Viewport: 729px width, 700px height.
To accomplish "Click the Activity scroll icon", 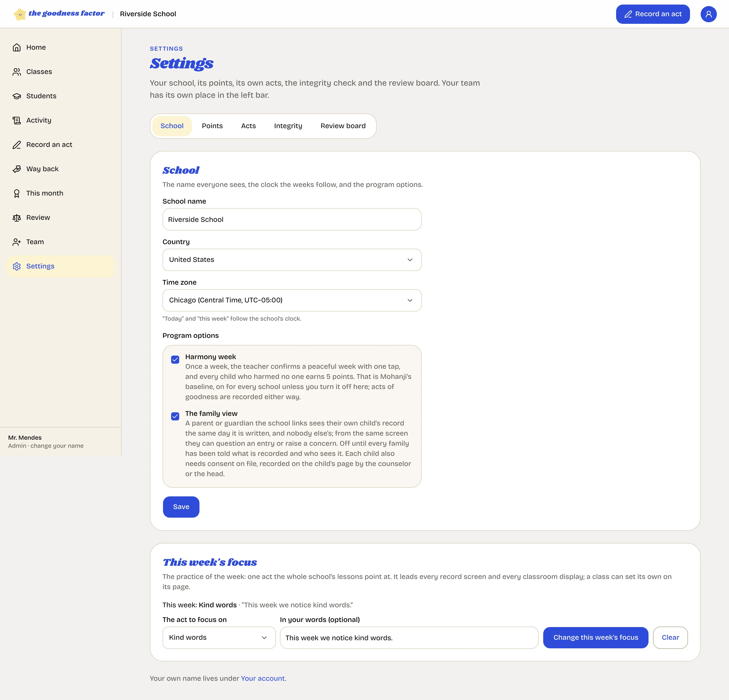I will point(17,120).
